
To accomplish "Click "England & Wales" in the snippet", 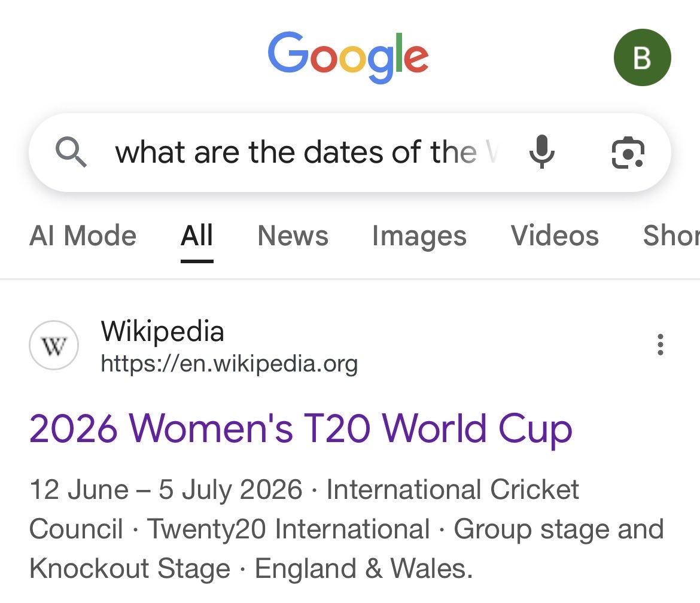I will click(363, 568).
